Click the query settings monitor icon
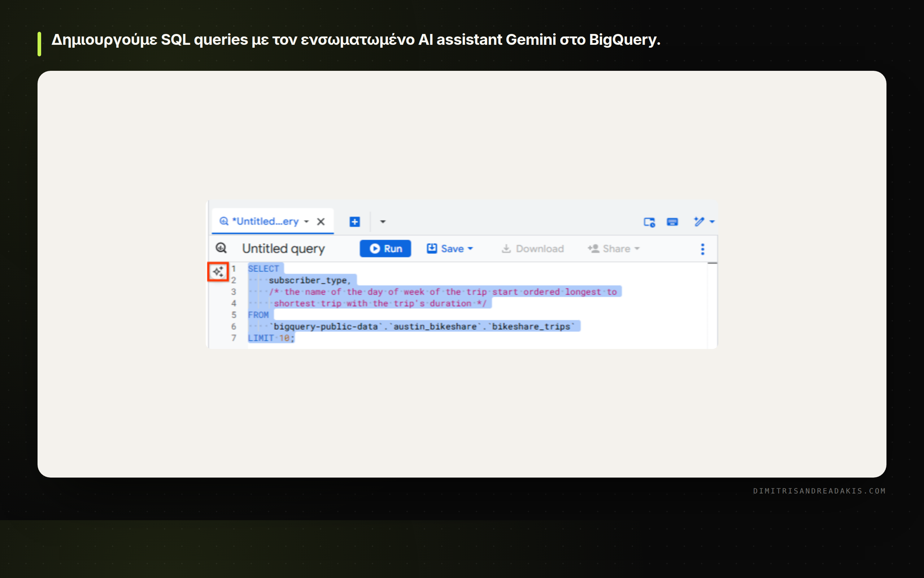924x578 pixels. pyautogui.click(x=649, y=222)
